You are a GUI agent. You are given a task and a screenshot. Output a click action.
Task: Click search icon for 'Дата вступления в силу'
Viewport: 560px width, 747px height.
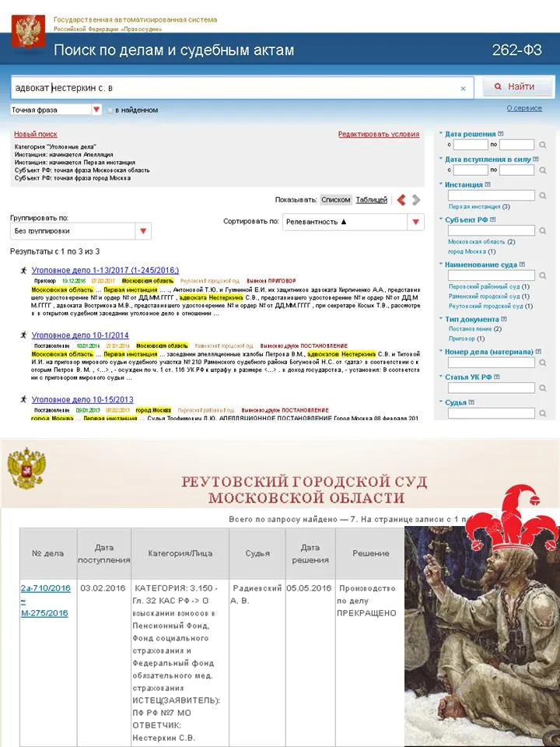coord(542,170)
